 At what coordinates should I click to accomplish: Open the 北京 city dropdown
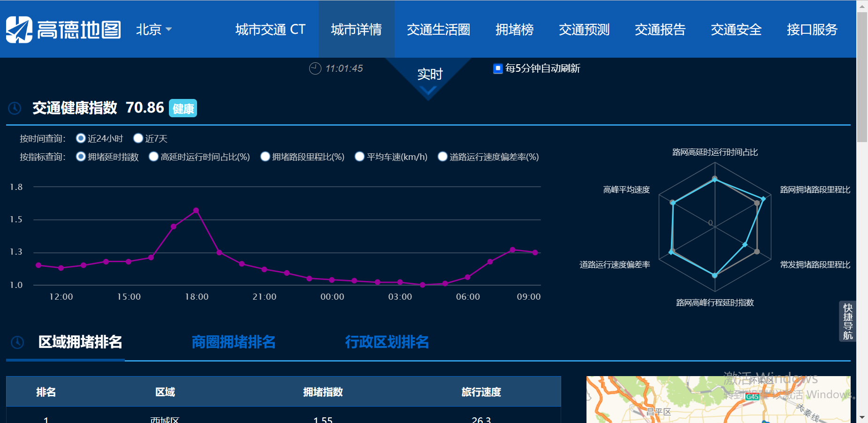pos(154,30)
